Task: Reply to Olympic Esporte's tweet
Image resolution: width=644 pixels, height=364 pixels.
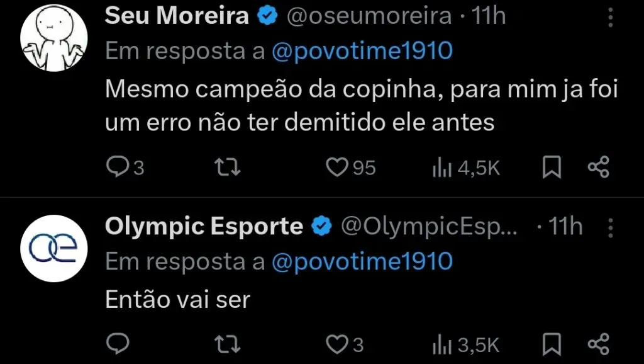Action: (x=116, y=344)
